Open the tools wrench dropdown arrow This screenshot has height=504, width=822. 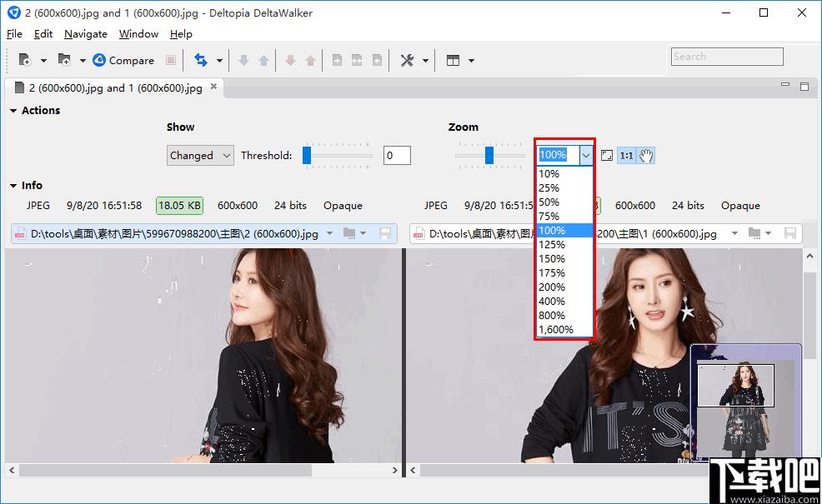coord(425,61)
